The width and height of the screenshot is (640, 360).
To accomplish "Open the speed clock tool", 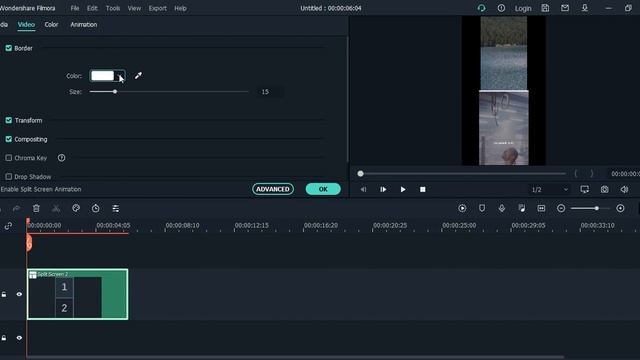I will point(96,209).
